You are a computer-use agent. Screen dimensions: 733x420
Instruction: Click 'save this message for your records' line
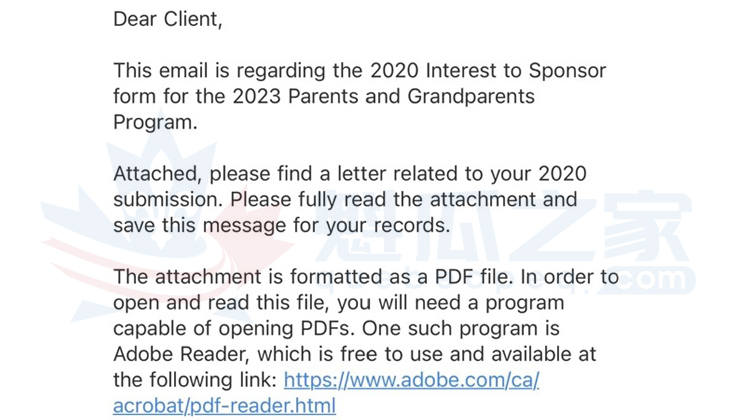tap(281, 225)
